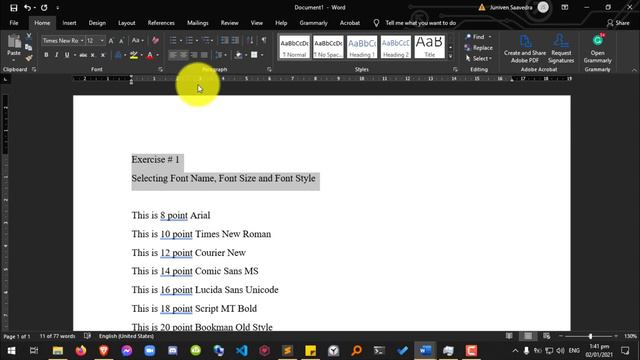Switch to the References tab
This screenshot has width=640, height=360.
pos(161,23)
